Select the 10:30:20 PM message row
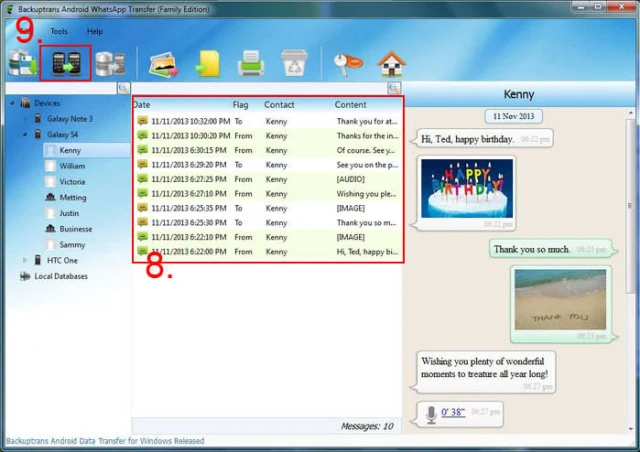This screenshot has width=640, height=452. (x=268, y=136)
